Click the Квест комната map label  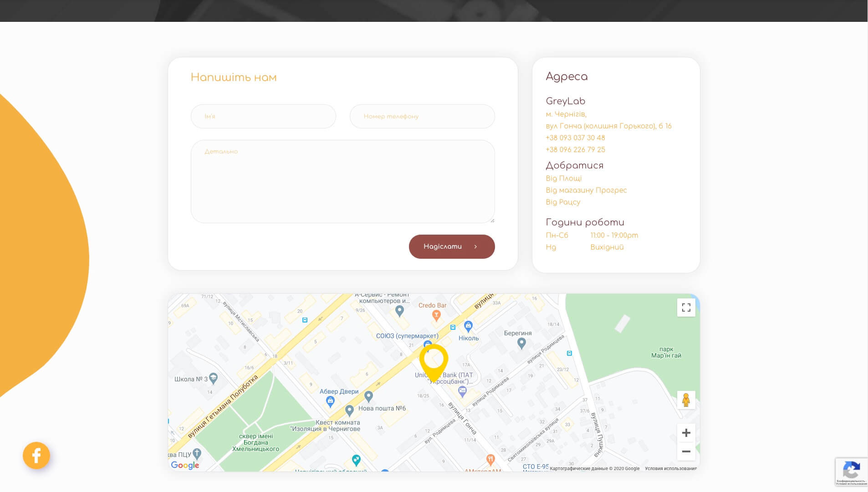coord(325,425)
